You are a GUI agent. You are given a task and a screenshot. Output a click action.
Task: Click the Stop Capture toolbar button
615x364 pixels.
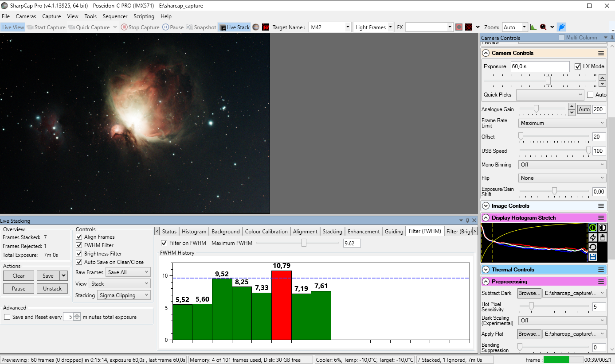pyautogui.click(x=140, y=27)
